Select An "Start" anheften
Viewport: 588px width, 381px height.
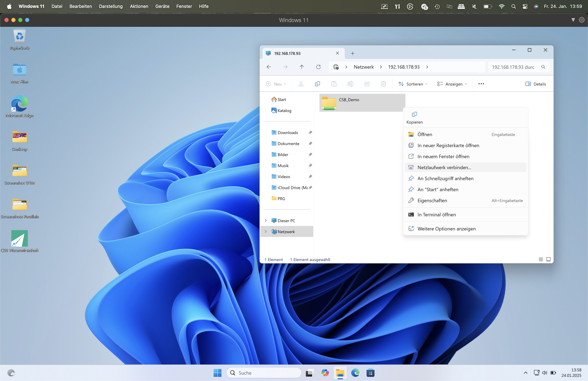pyautogui.click(x=465, y=190)
